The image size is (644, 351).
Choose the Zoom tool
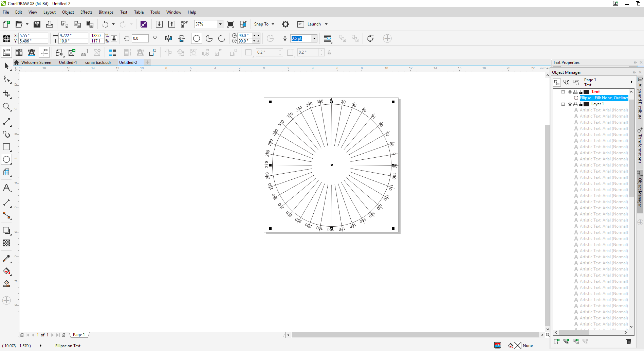tap(6, 107)
